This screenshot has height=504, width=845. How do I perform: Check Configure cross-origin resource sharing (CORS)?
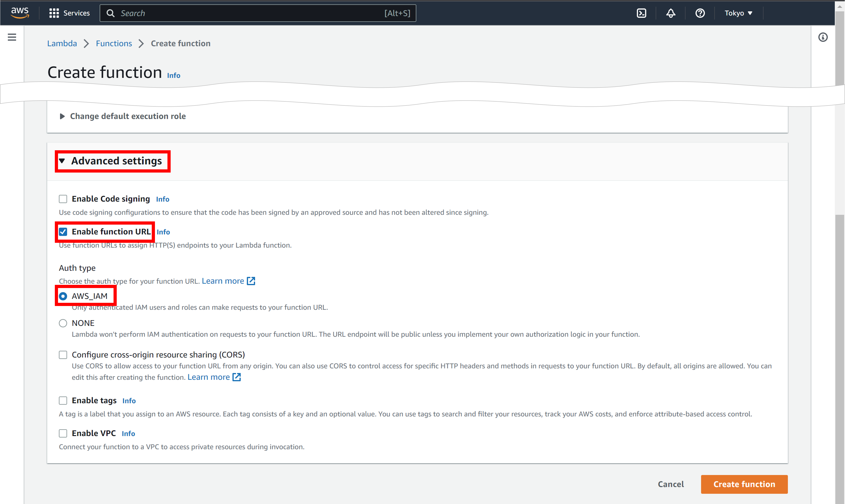pyautogui.click(x=63, y=355)
